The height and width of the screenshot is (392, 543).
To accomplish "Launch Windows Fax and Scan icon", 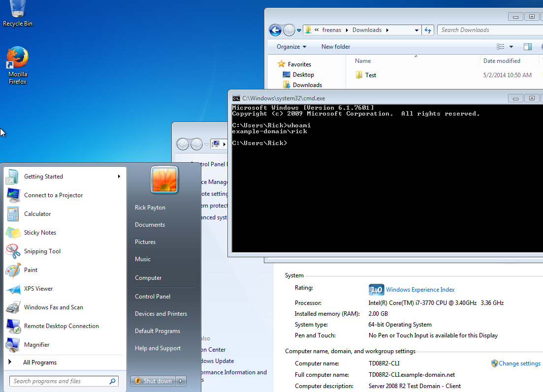I will pyautogui.click(x=13, y=307).
